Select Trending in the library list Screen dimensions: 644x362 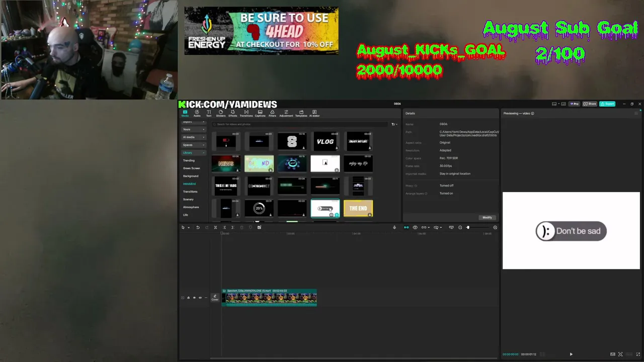189,160
